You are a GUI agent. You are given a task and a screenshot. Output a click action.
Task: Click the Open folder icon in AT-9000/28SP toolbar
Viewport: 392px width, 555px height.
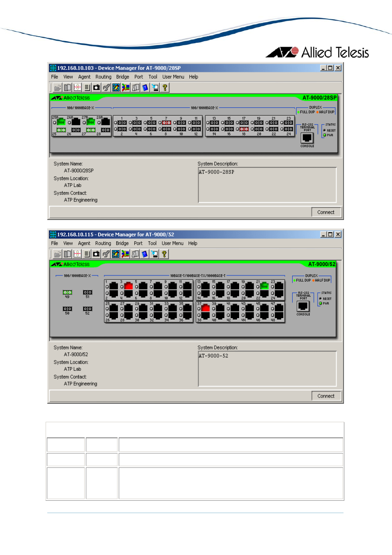click(58, 88)
